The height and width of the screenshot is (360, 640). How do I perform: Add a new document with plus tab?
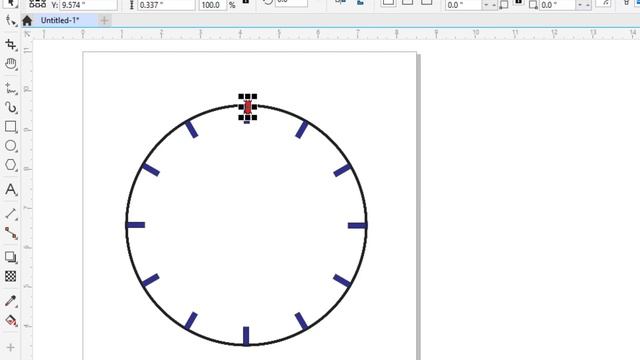point(104,20)
